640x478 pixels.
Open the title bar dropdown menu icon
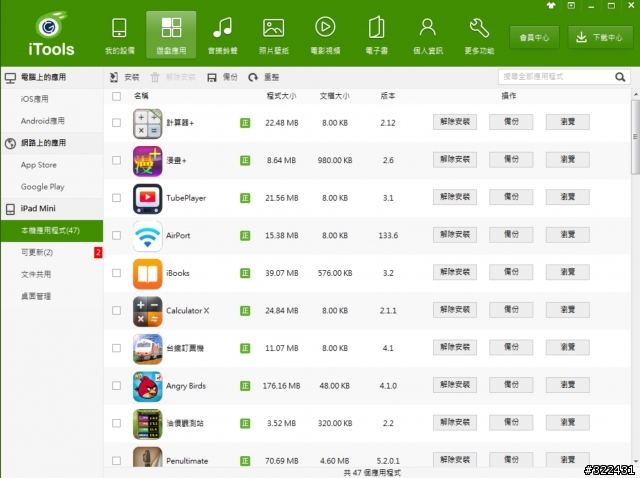tap(571, 6)
